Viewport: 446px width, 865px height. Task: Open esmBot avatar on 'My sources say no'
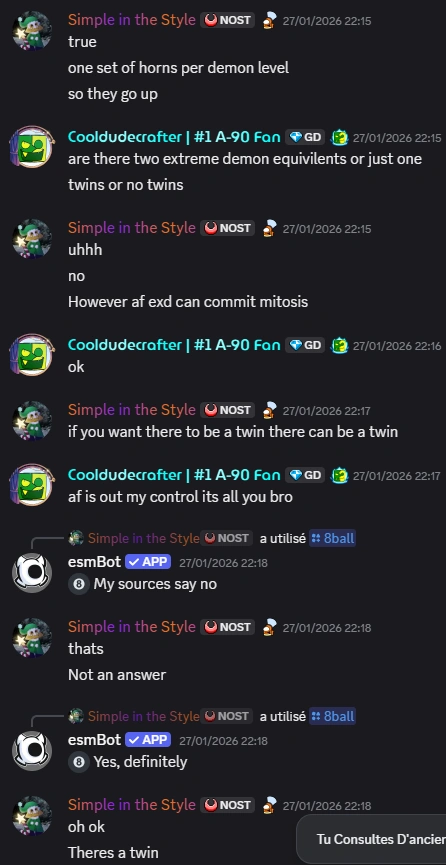click(32, 573)
